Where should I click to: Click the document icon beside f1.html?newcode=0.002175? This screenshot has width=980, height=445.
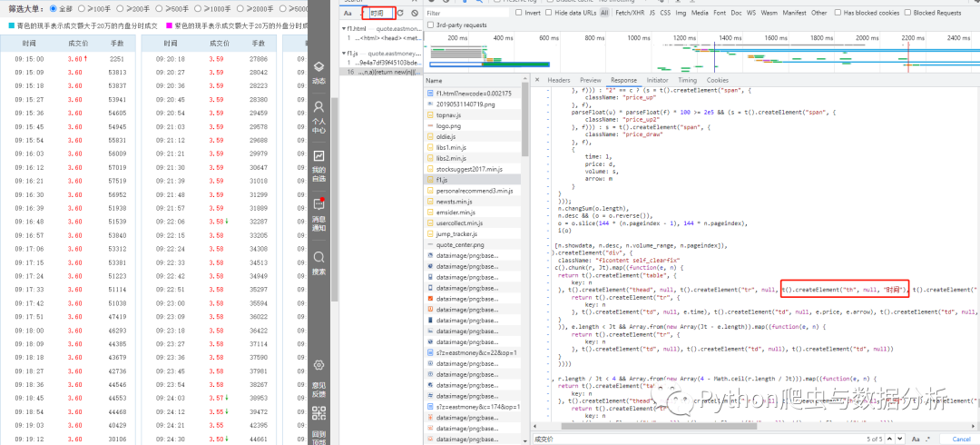(x=430, y=94)
